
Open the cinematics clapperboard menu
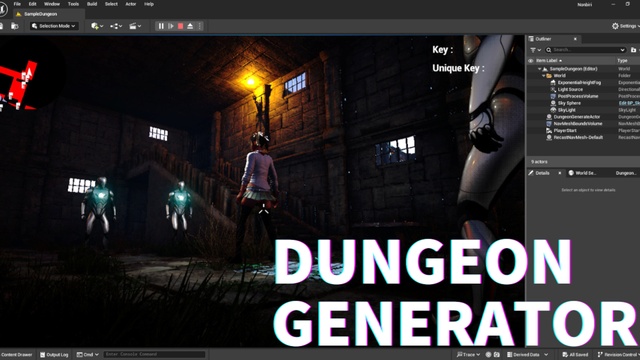[135, 26]
